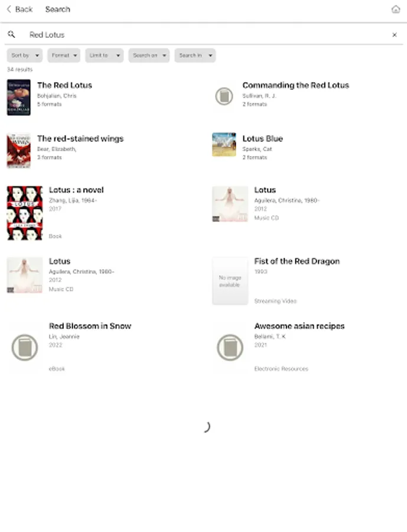Open the placeholder icon for Awesome asian recipes
This screenshot has width=407, height=532.
coord(230,348)
